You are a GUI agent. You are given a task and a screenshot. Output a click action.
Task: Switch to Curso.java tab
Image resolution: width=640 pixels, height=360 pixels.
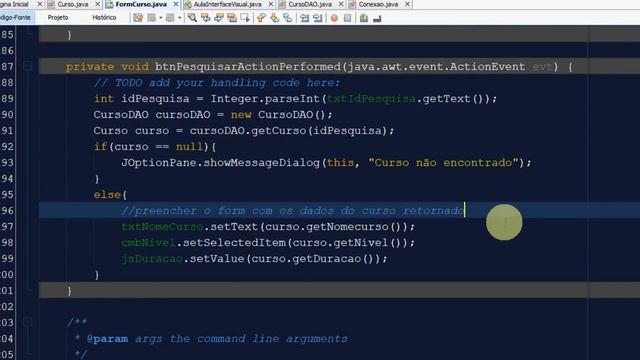[x=72, y=4]
